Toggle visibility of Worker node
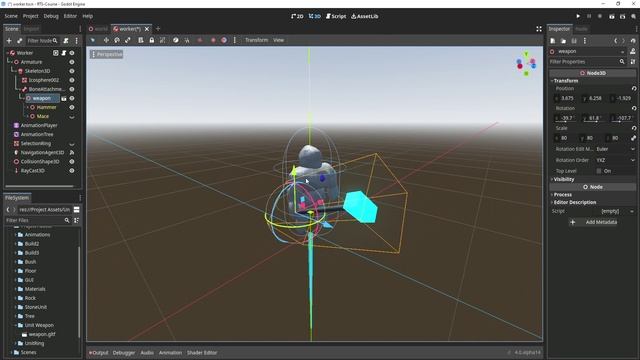Viewport: 640px width, 360px height. [72, 53]
